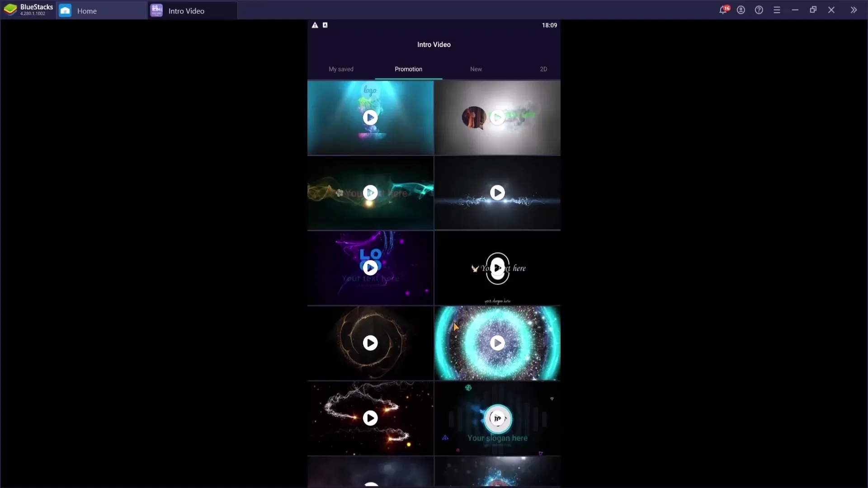Click the status bar 'A' notification icon
The width and height of the screenshot is (868, 488).
pyautogui.click(x=325, y=25)
